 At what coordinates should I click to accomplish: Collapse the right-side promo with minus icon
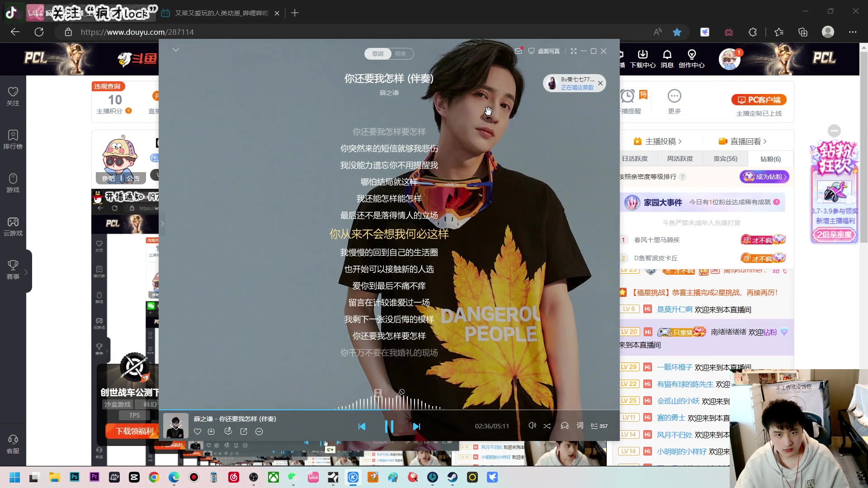[834, 131]
